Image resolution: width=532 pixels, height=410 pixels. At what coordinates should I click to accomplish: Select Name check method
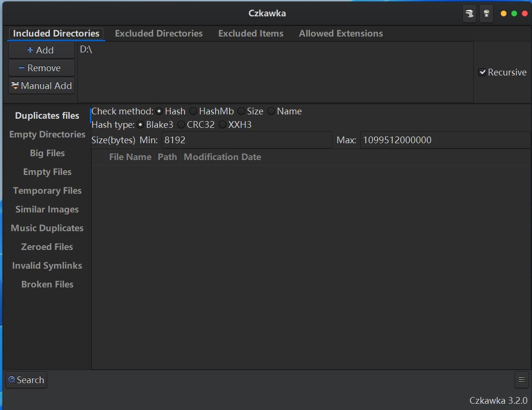click(x=272, y=112)
